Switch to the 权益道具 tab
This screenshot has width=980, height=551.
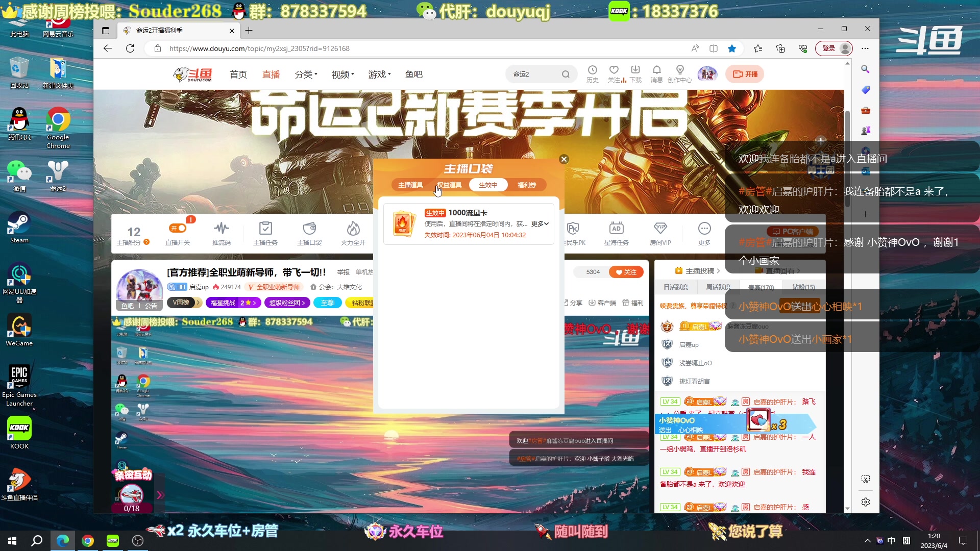click(x=449, y=185)
